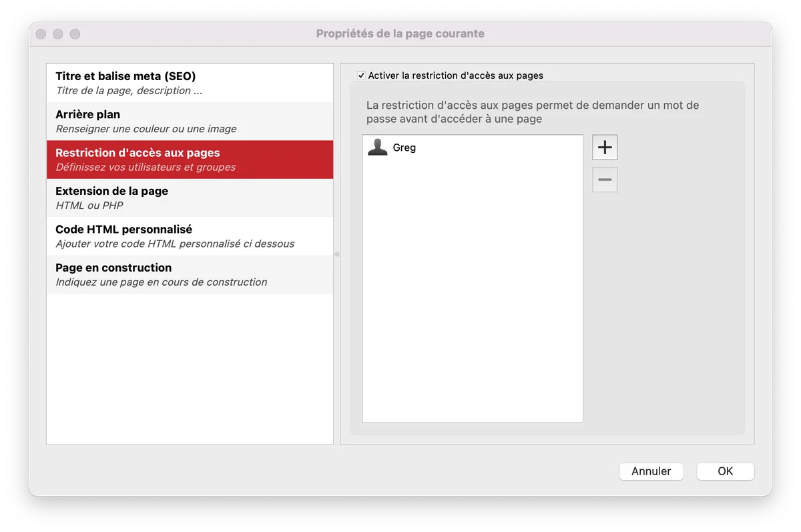
Task: Click the splitter handle between the panels
Action: pos(337,254)
